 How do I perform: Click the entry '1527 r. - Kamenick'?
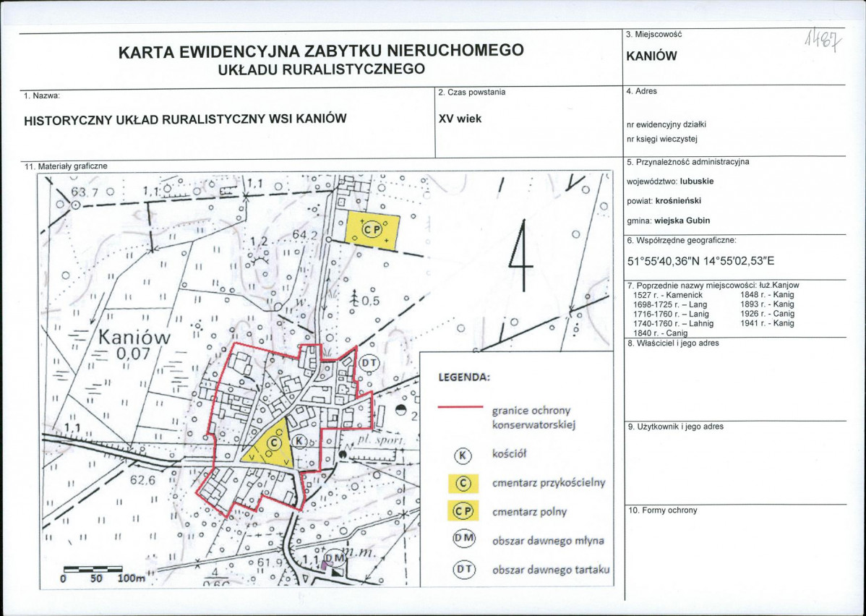tap(668, 295)
